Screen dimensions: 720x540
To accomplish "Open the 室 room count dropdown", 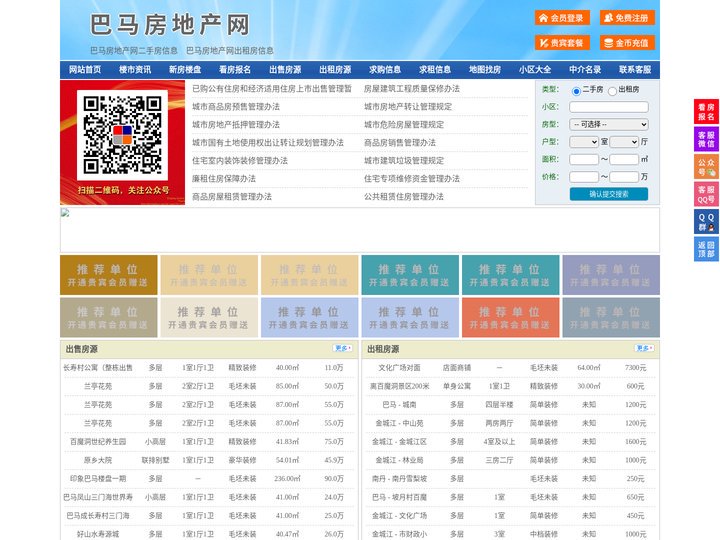I will tap(584, 142).
